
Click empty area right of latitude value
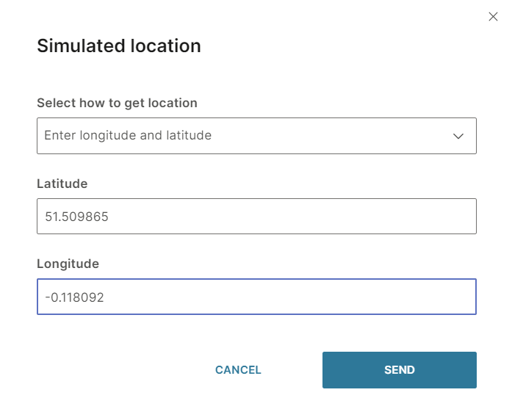point(309,217)
